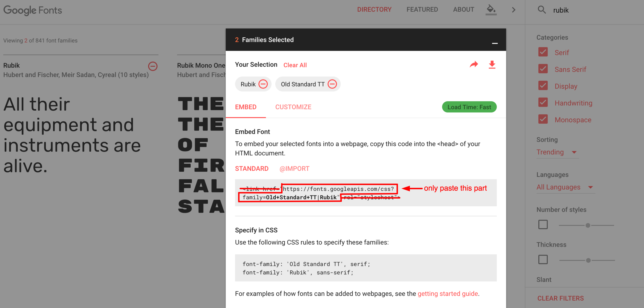Select the Standard embed option
644x308 pixels.
pos(252,169)
